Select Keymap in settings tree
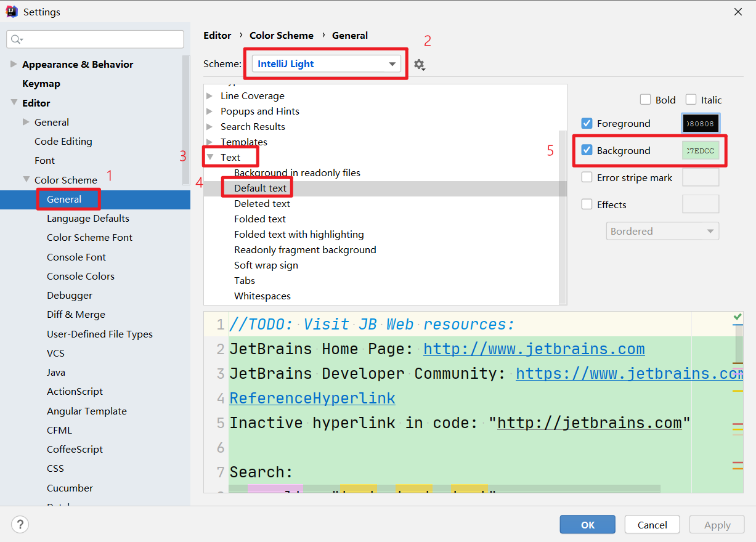 click(x=41, y=84)
